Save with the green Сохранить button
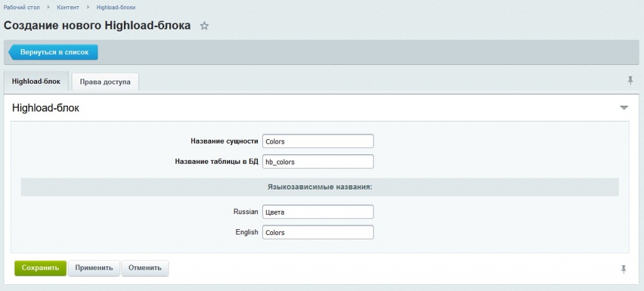This screenshot has width=644, height=291. (40, 268)
